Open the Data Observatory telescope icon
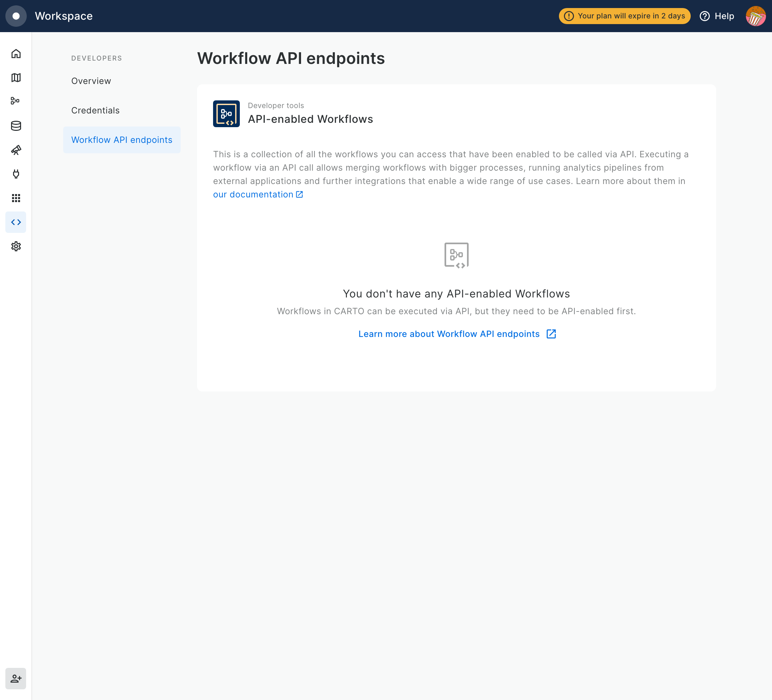 point(16,150)
